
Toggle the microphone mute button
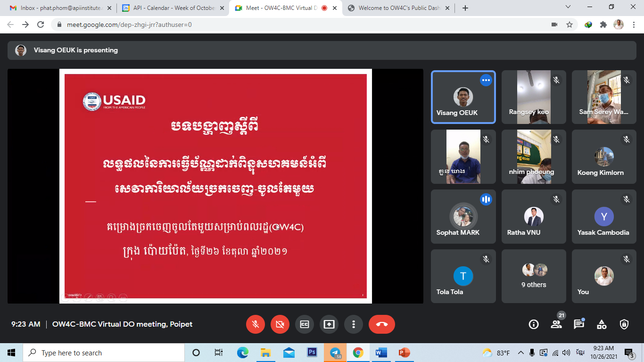coord(256,324)
